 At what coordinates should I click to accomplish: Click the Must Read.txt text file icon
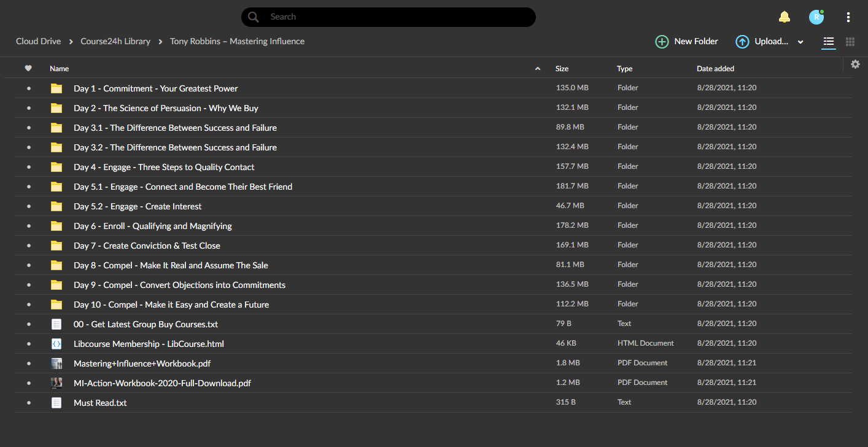coord(56,403)
